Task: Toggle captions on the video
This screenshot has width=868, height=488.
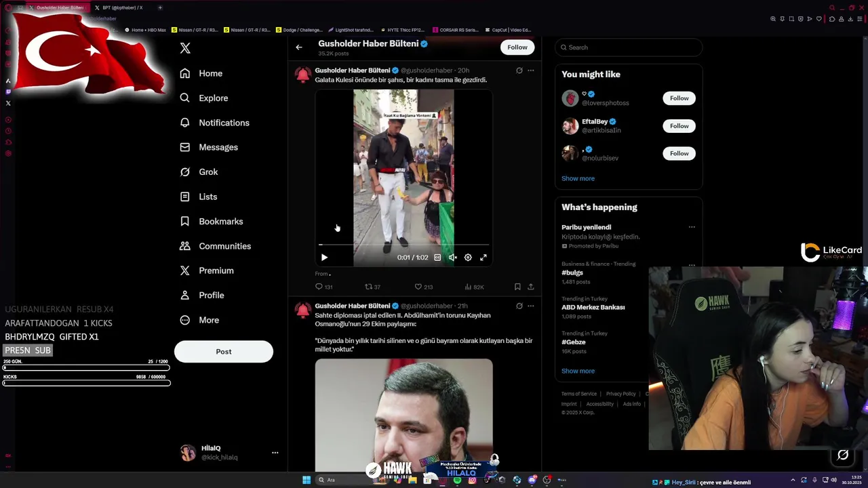Action: pyautogui.click(x=437, y=258)
